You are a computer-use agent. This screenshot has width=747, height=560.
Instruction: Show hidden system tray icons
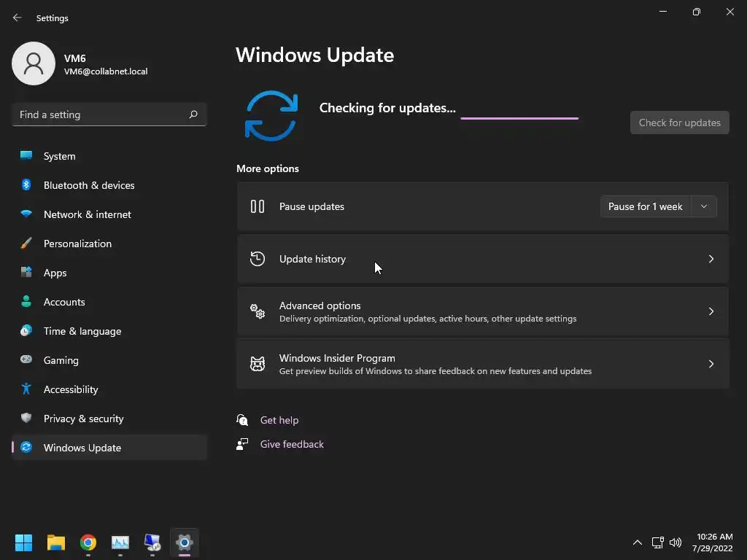click(x=637, y=542)
